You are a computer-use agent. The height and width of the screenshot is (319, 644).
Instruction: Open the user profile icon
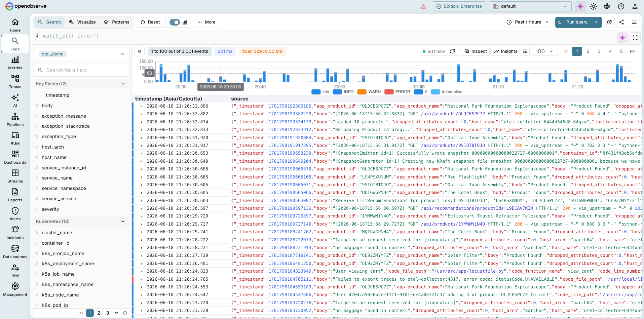635,6
